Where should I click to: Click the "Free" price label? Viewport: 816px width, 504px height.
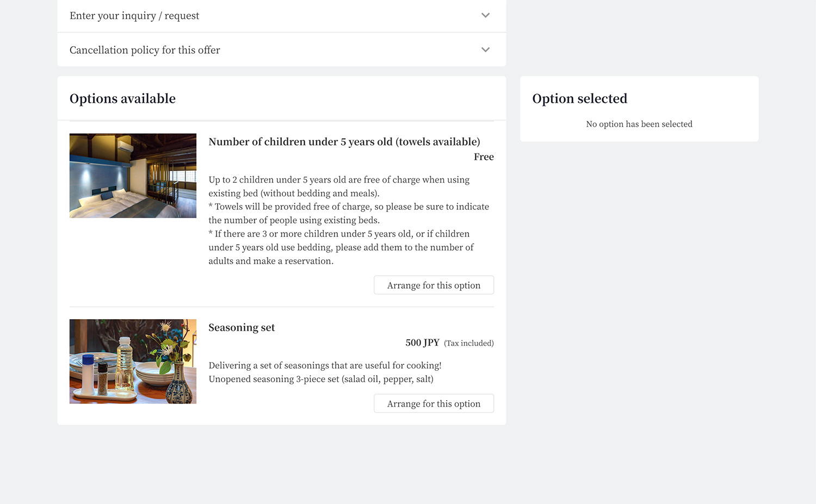click(x=484, y=157)
